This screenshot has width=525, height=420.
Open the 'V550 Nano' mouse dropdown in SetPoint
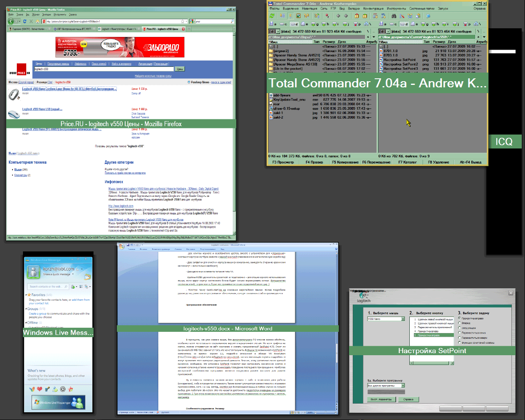click(403, 319)
